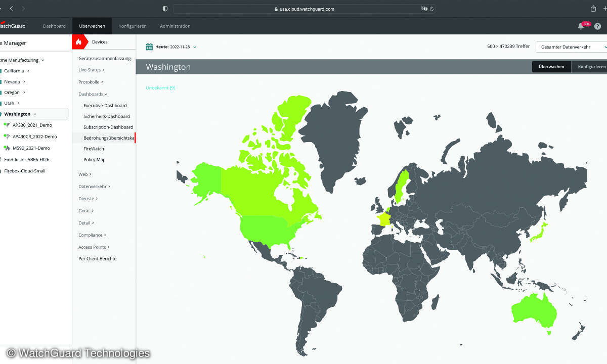
Task: Expand the California folder
Action: point(28,71)
